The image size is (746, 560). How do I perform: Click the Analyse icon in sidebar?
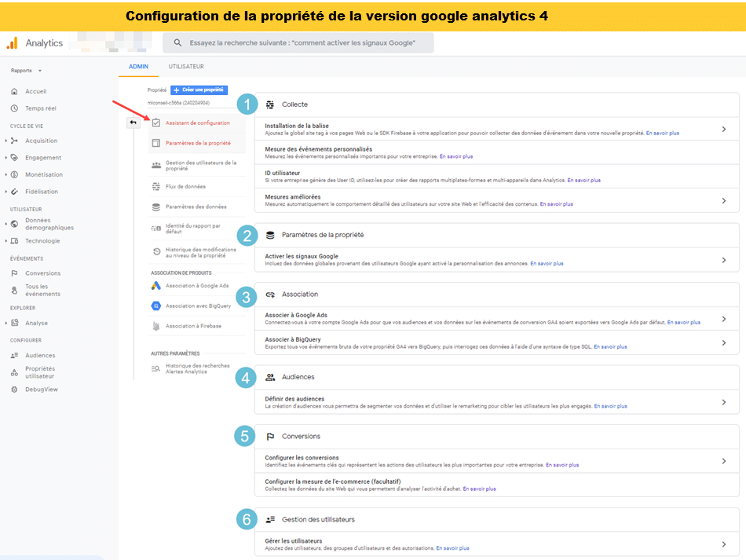point(14,323)
